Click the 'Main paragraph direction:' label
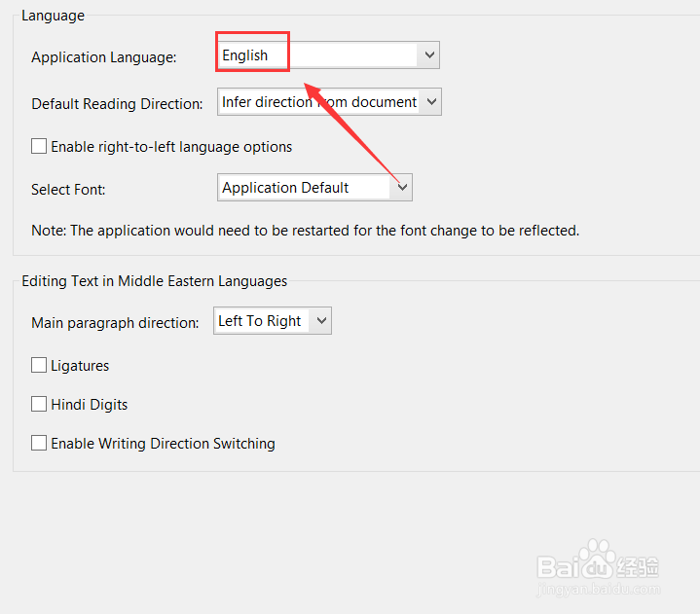The height and width of the screenshot is (614, 700). coord(115,323)
